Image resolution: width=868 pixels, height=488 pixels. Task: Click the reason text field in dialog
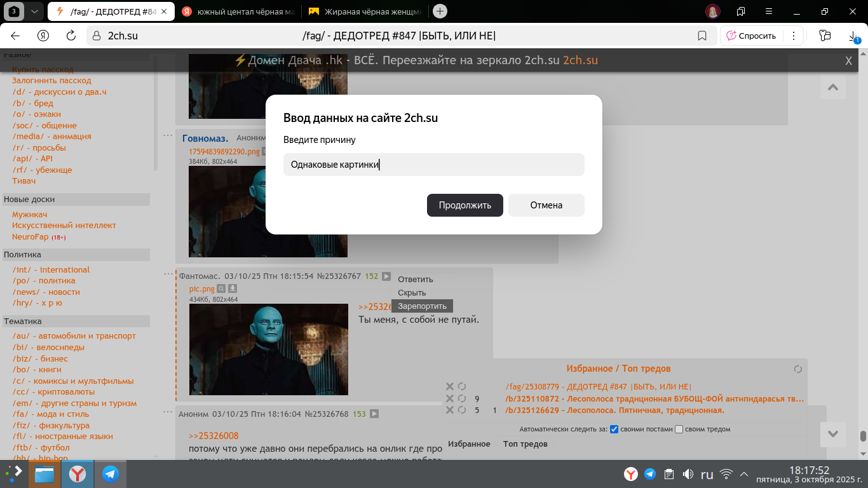(x=434, y=165)
